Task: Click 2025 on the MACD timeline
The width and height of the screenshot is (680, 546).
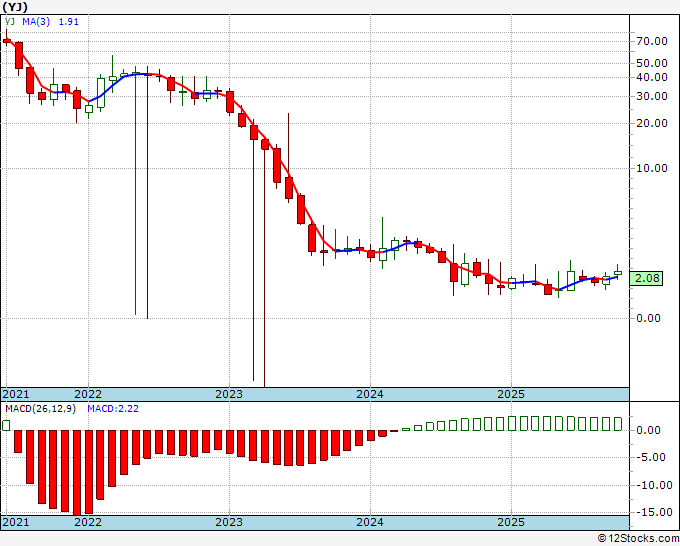Action: 511,522
